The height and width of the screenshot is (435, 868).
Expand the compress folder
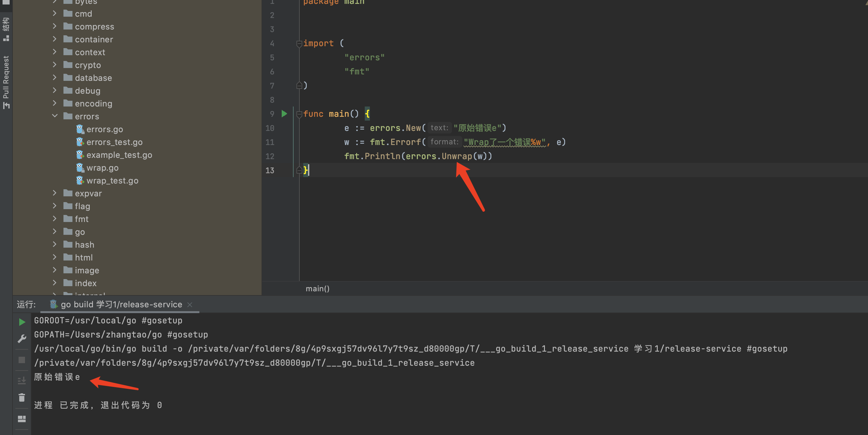tap(54, 26)
